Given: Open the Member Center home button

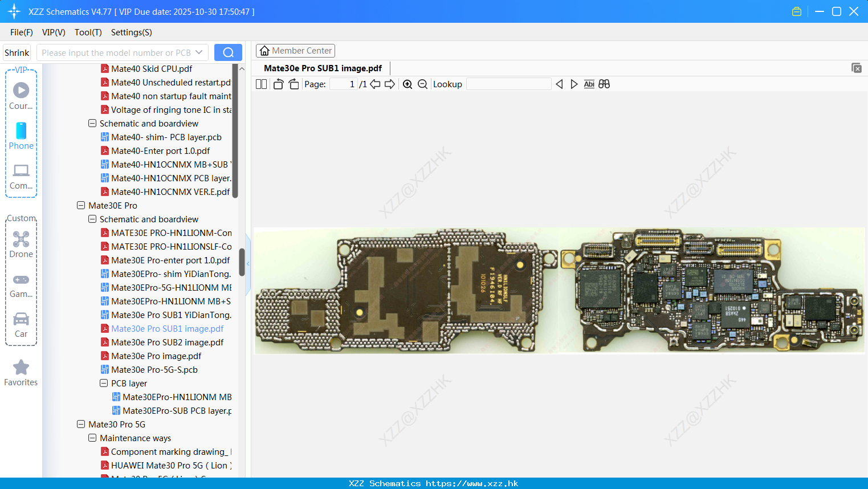Looking at the screenshot, I should tap(295, 51).
